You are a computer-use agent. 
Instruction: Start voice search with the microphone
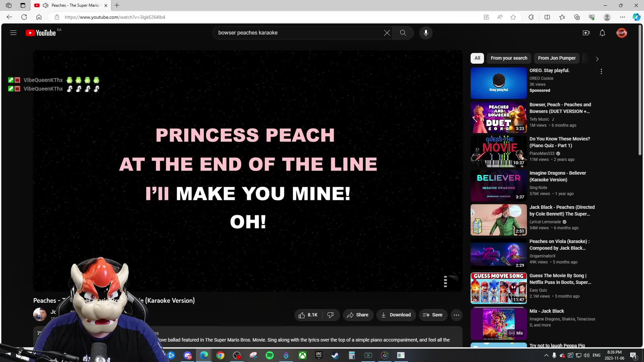coord(426,33)
